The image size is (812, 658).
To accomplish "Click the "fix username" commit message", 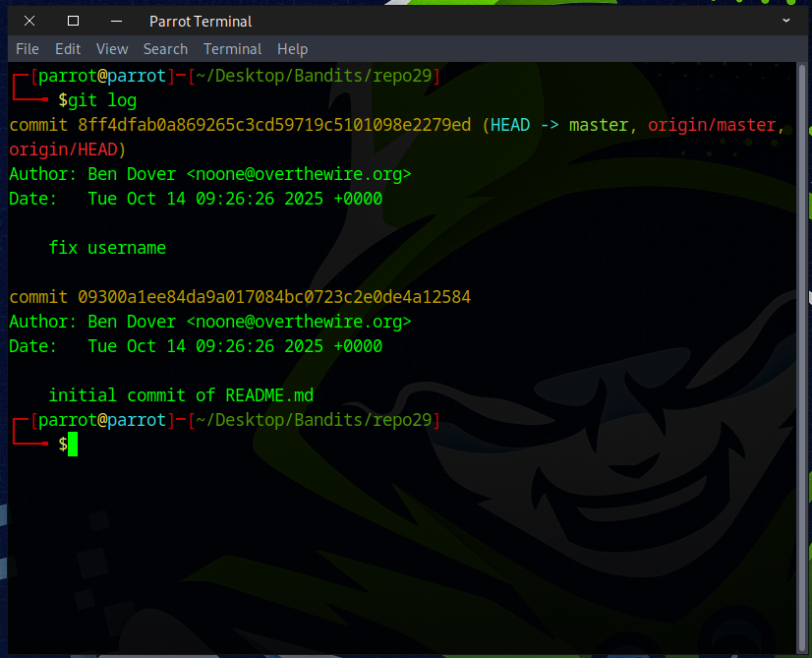I will (107, 248).
